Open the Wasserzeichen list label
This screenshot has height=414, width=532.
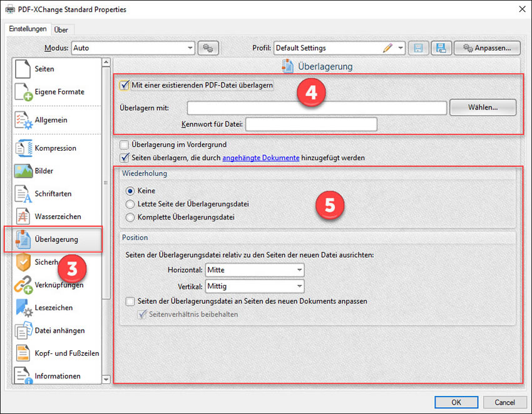click(58, 216)
